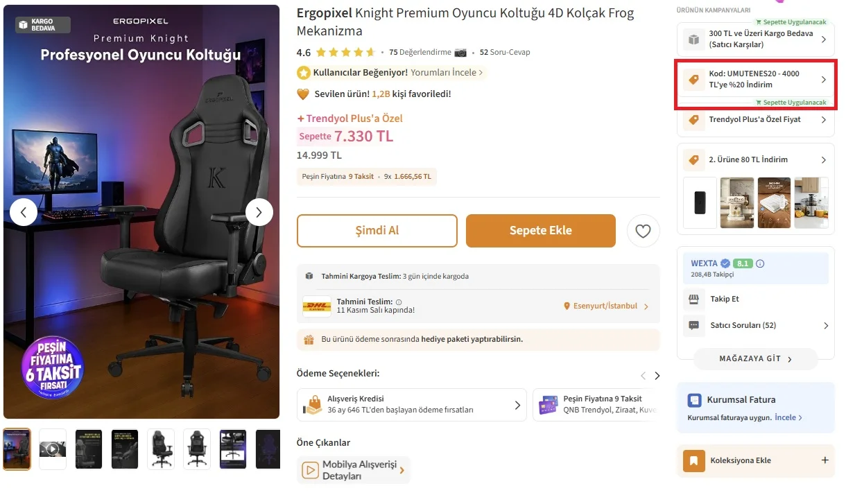Add product to favorites with heart icon
The height and width of the screenshot is (504, 855).
point(643,231)
